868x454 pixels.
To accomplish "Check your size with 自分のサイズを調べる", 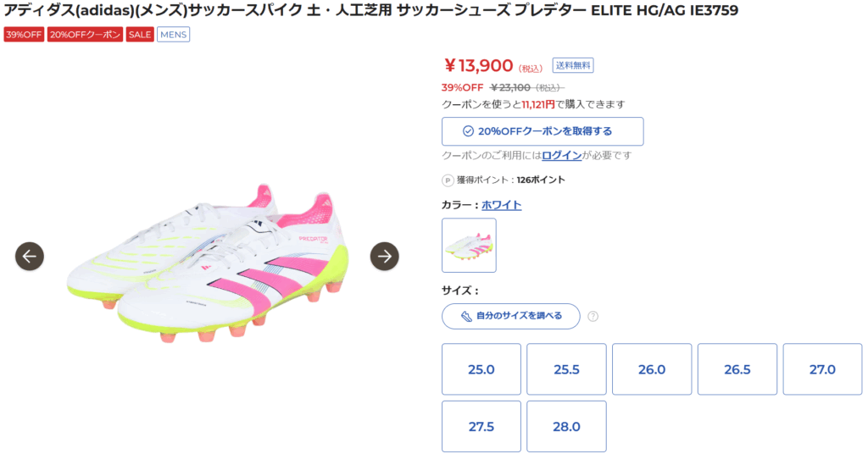I will tap(511, 316).
